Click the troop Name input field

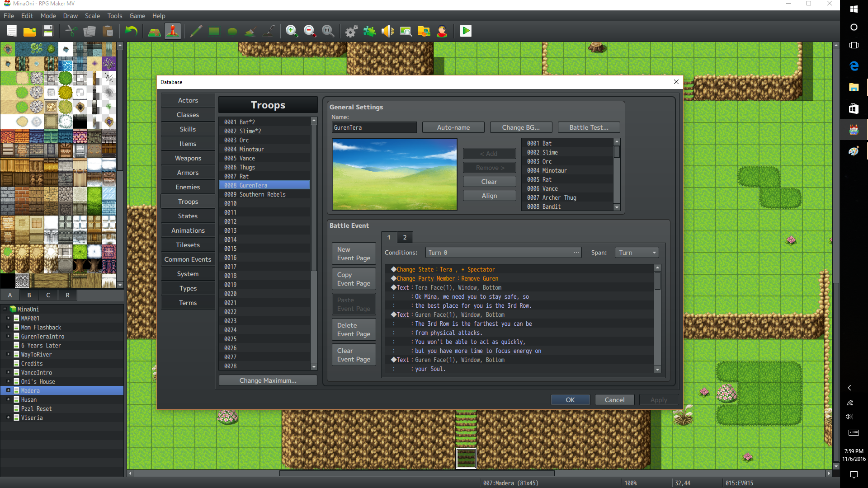[x=374, y=127]
